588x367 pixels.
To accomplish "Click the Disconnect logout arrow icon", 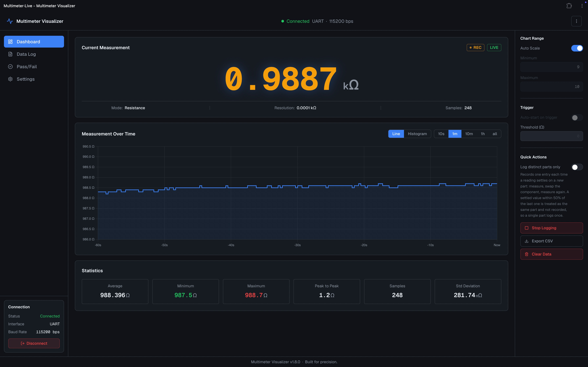I will [23, 343].
